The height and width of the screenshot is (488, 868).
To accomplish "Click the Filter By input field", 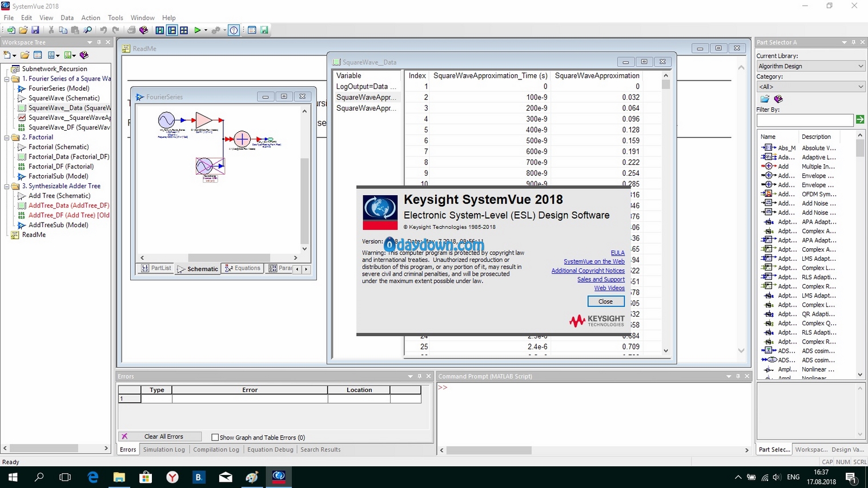I will (x=805, y=120).
